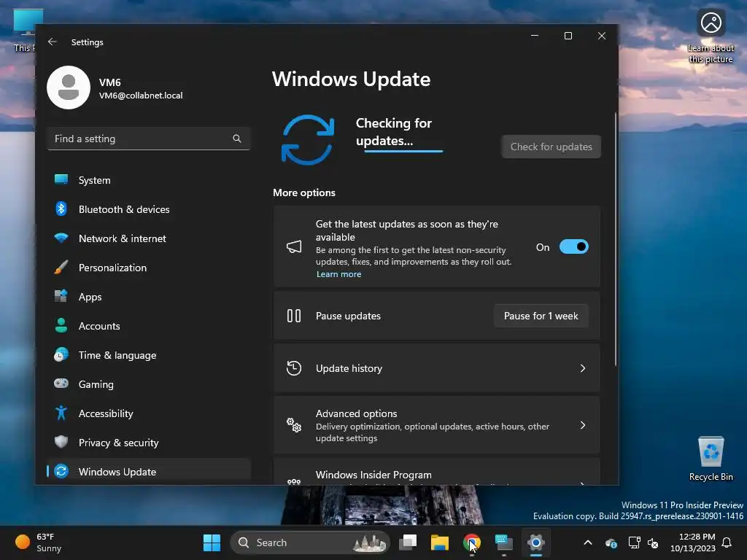747x560 pixels.
Task: Select Personalization in the sidebar
Action: [149, 268]
